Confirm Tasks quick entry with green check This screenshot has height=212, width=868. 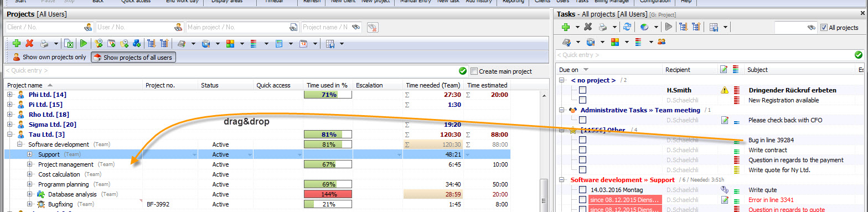[x=859, y=55]
